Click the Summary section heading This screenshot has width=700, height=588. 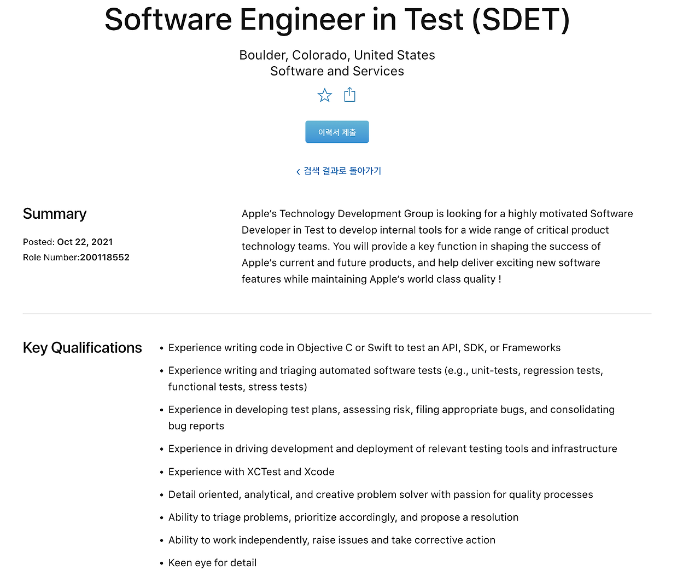tap(55, 214)
